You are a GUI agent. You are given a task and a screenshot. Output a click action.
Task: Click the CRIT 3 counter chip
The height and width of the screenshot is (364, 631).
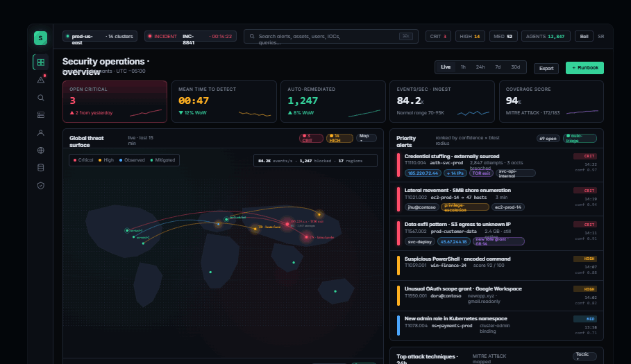click(438, 37)
